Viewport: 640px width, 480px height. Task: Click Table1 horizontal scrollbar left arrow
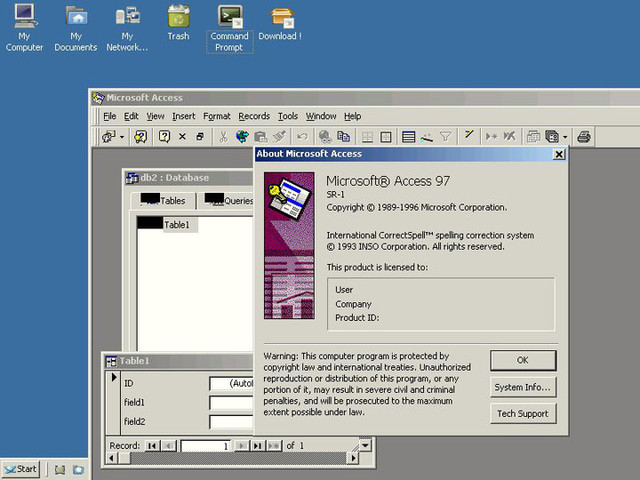click(111, 458)
